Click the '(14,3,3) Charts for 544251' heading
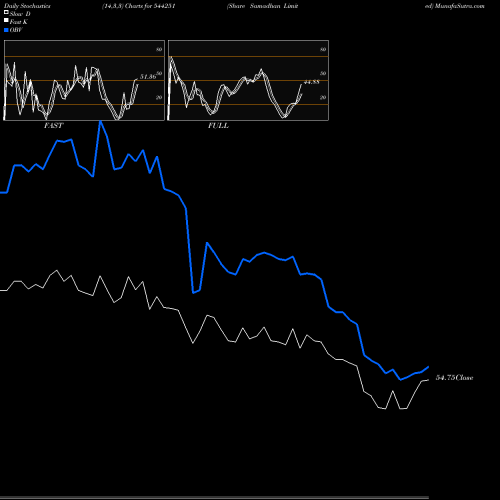Image resolution: width=500 pixels, height=500 pixels. (x=139, y=6)
